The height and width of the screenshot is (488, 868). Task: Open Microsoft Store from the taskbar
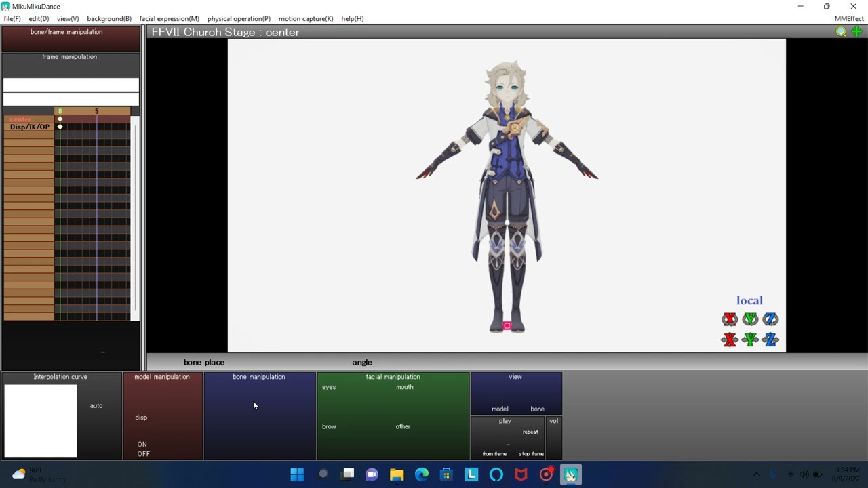[x=446, y=474]
